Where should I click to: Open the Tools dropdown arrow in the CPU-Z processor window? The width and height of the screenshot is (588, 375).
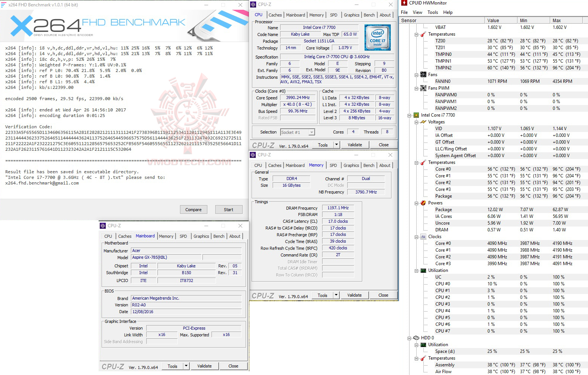coord(336,145)
